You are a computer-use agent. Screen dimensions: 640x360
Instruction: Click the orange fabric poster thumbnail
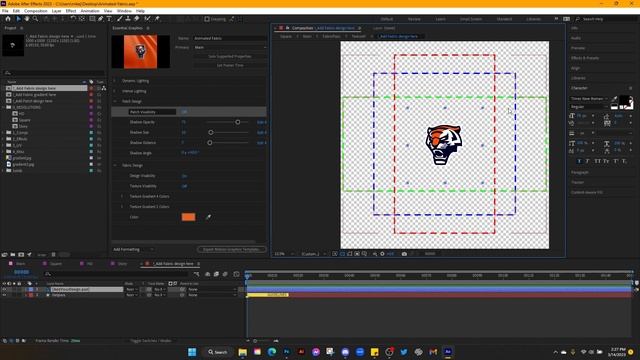(x=141, y=51)
